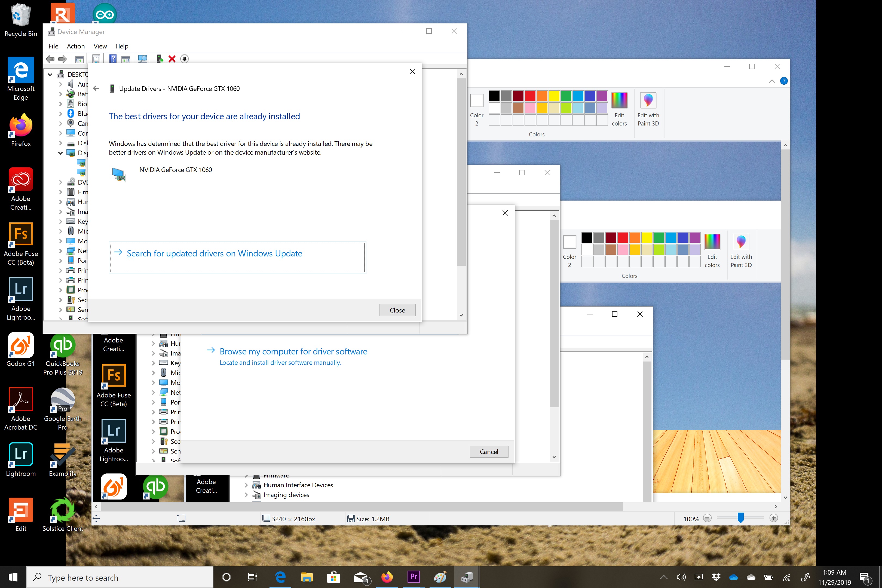The height and width of the screenshot is (588, 882).
Task: Click Scan for hardware changes toolbar icon
Action: [x=142, y=59]
